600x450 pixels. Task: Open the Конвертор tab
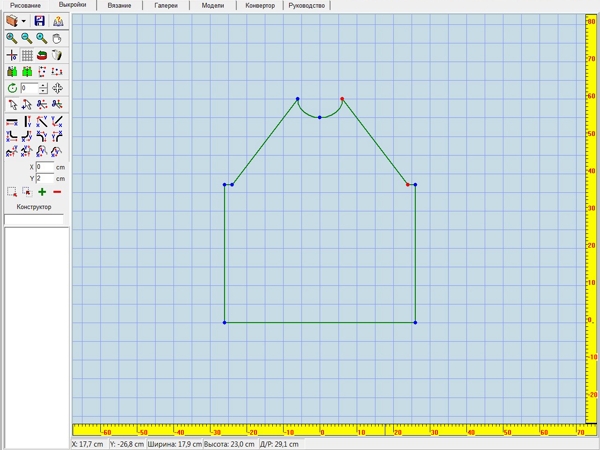pyautogui.click(x=260, y=5)
